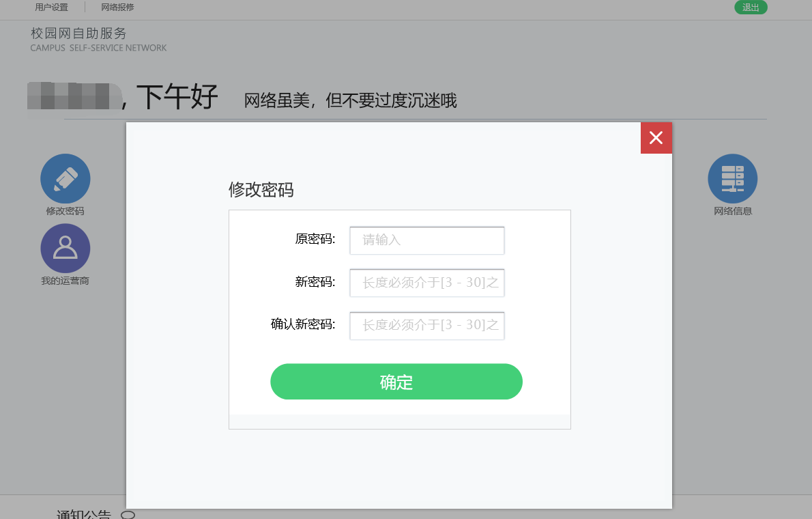This screenshot has height=519, width=812.
Task: Select the purple user avatar icon
Action: 65,248
